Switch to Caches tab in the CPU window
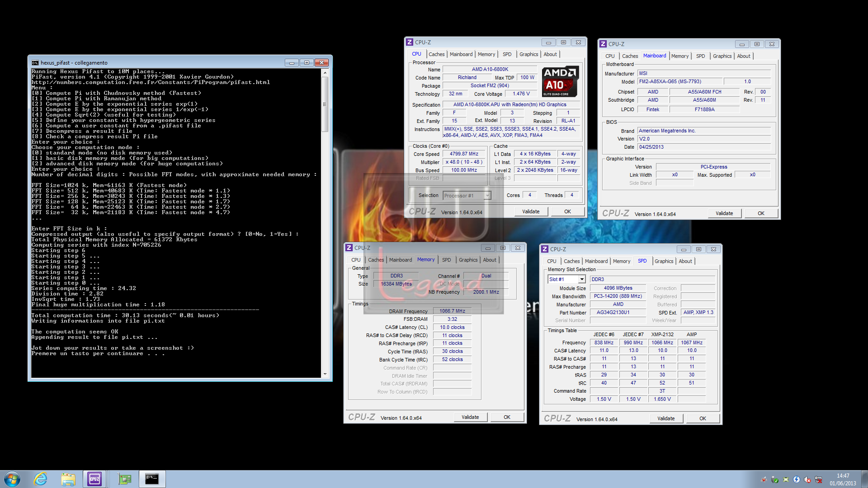868x488 pixels. (x=436, y=54)
